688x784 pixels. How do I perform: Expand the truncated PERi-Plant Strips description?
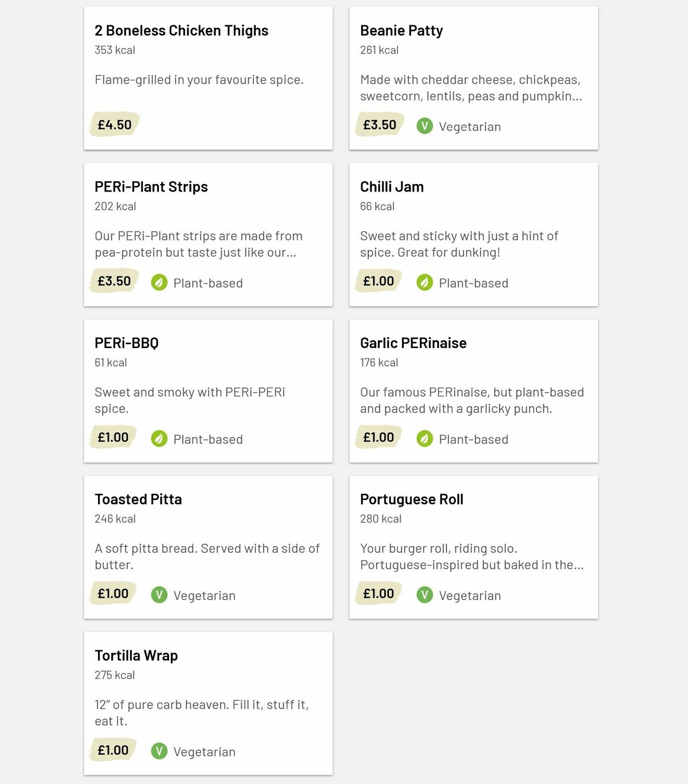click(198, 244)
